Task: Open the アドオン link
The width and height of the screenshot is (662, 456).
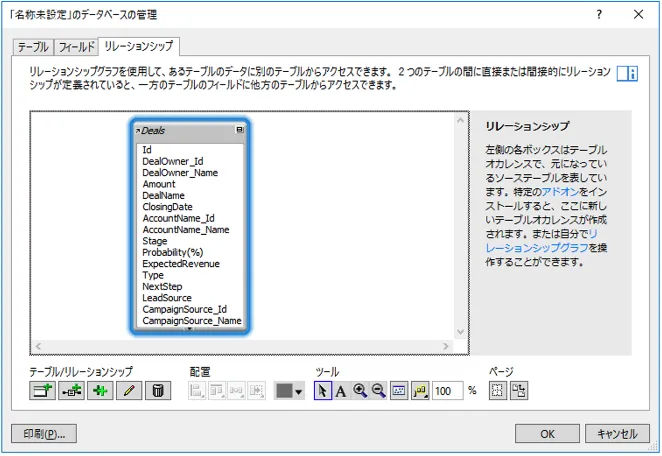Action: (x=560, y=192)
